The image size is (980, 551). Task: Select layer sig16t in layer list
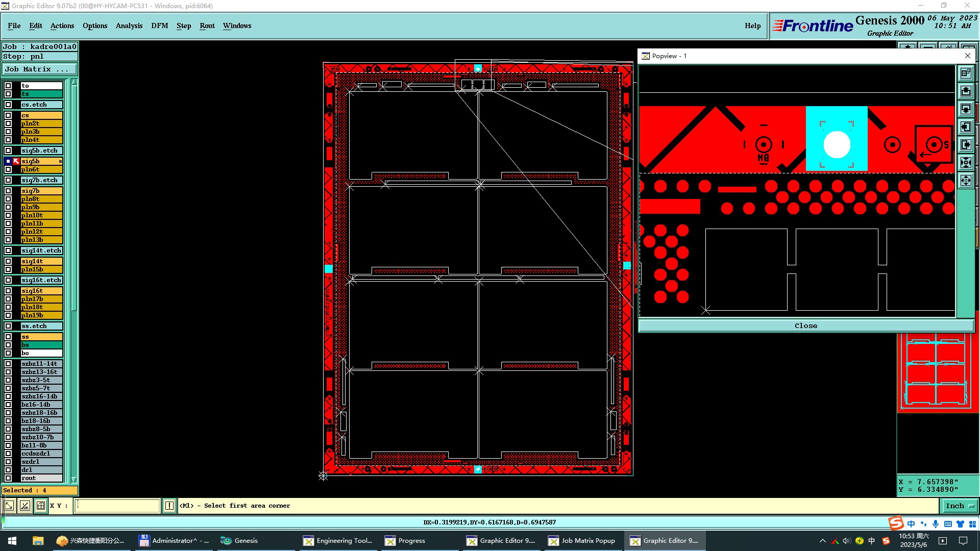point(41,291)
